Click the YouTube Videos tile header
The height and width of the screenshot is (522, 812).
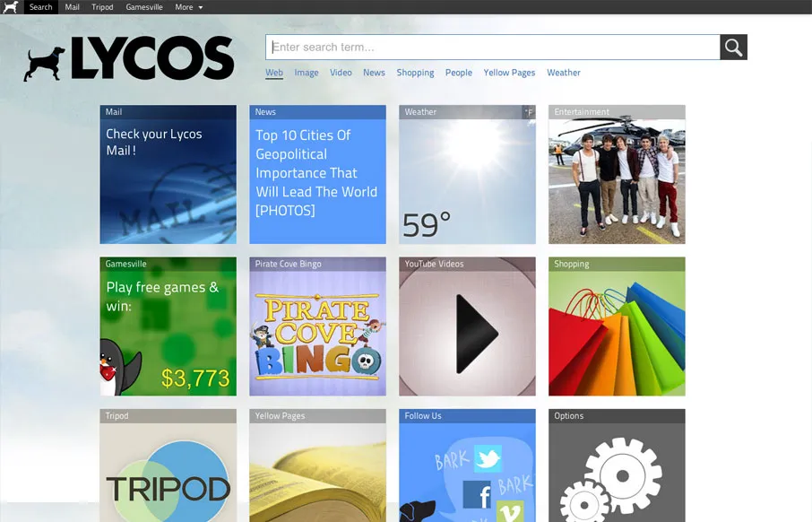467,264
